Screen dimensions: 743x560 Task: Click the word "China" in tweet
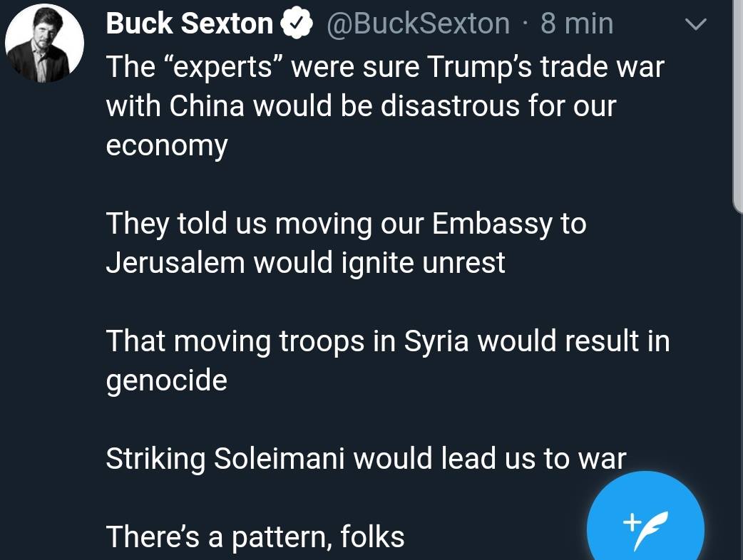coord(207,105)
